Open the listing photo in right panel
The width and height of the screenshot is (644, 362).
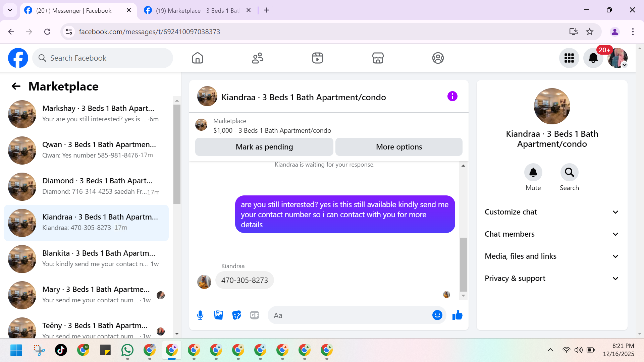point(552,106)
